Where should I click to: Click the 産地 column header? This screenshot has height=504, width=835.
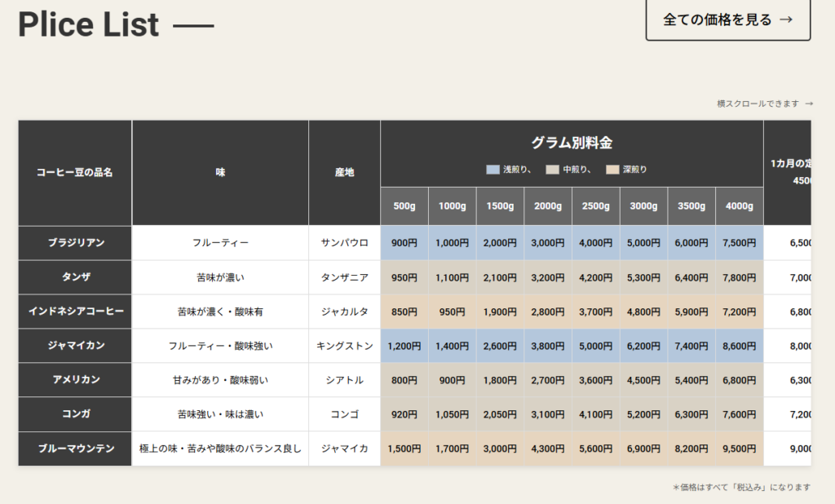click(344, 173)
